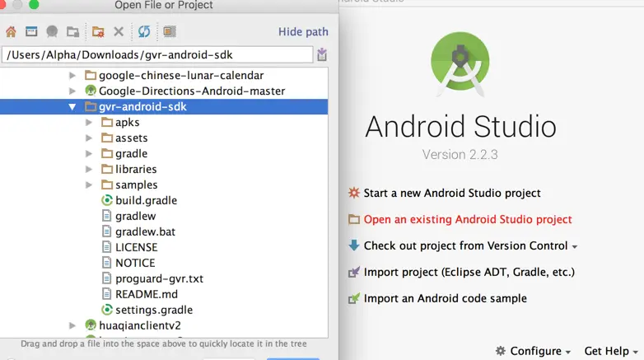Select the apks folder
Viewport: 644px width, 360px height.
(x=128, y=123)
